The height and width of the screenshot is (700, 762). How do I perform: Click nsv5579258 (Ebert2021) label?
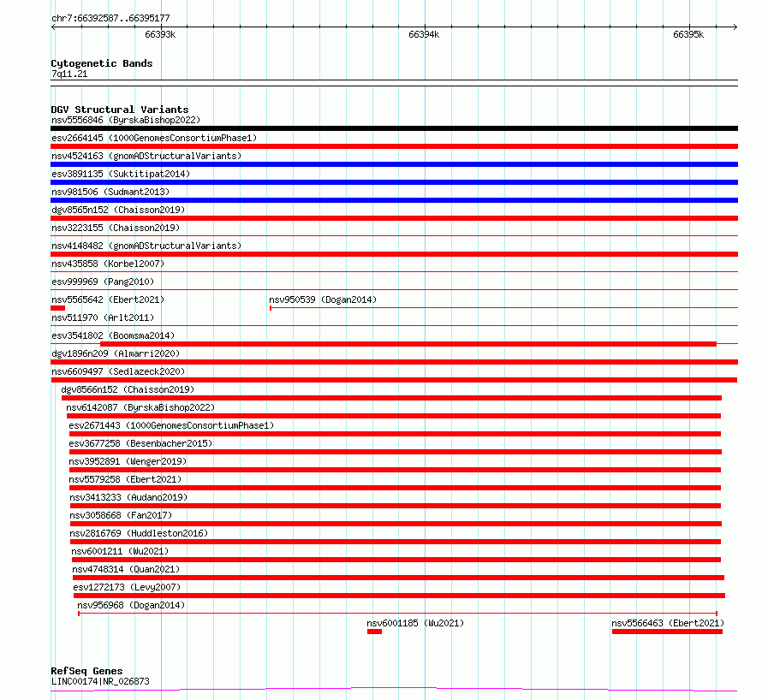[x=125, y=479]
